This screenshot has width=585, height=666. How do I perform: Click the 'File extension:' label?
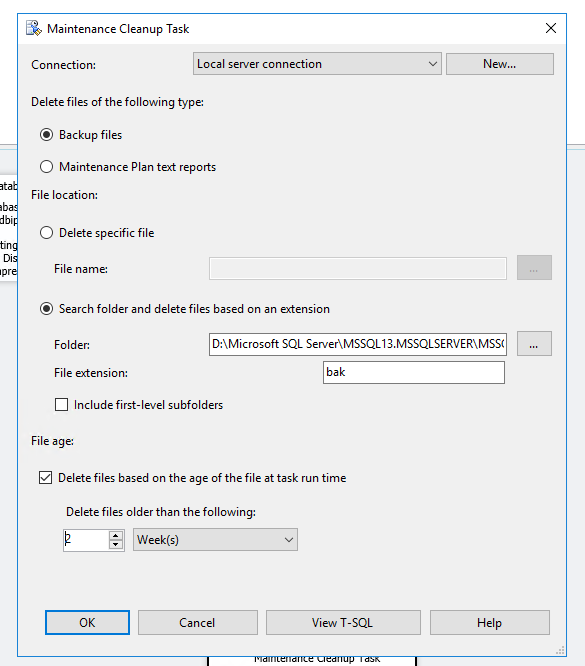click(91, 373)
